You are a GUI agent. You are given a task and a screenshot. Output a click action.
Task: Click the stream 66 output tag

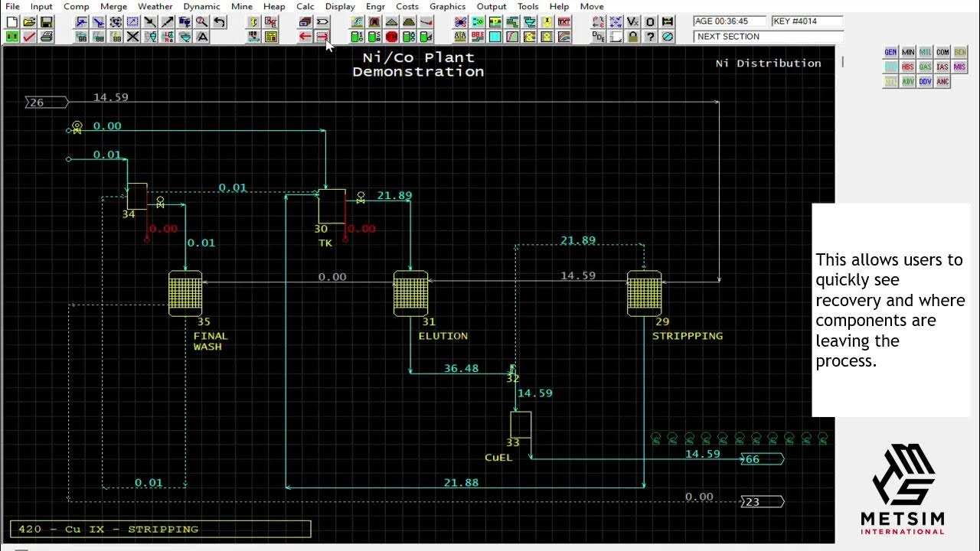[762, 459]
